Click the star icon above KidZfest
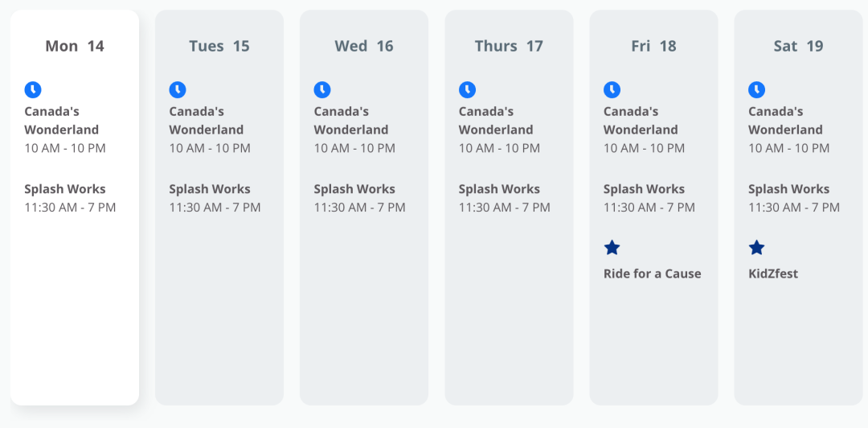Viewport: 868px width, 428px height. point(757,247)
